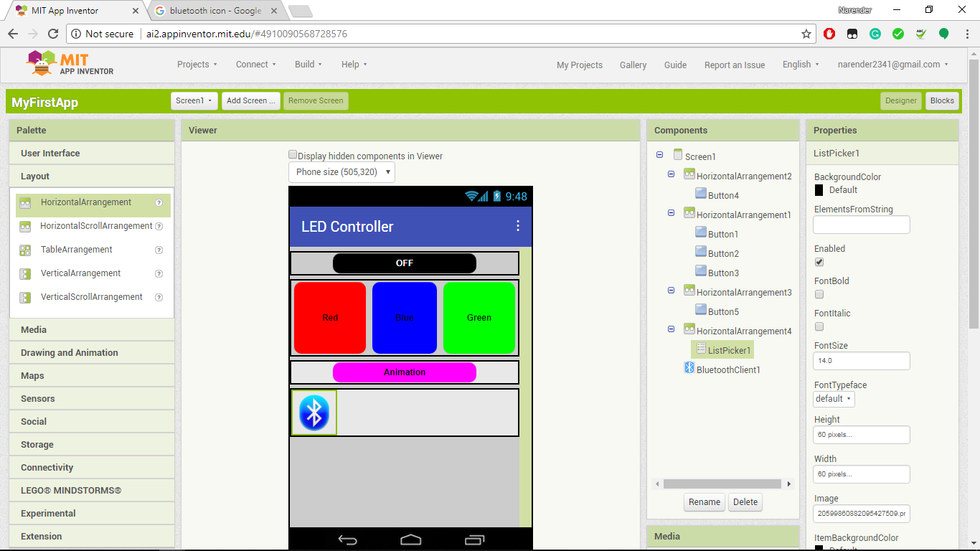Open the Connect menu
The height and width of the screenshot is (551, 980).
256,65
